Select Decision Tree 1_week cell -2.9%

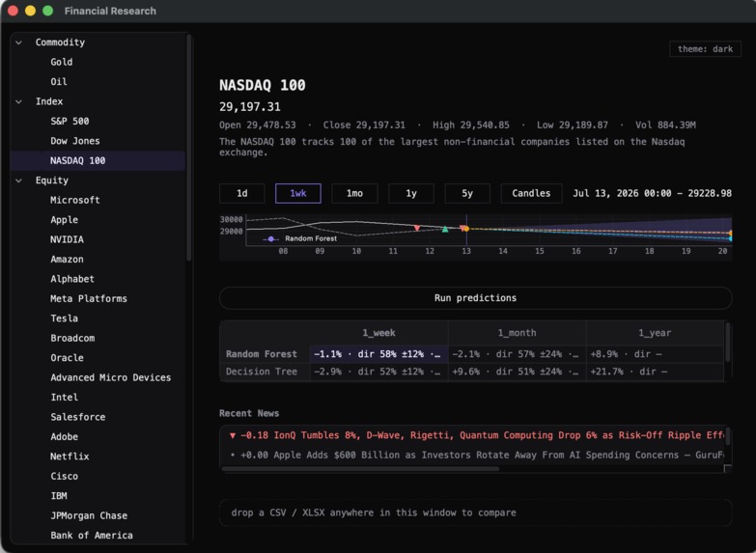378,372
